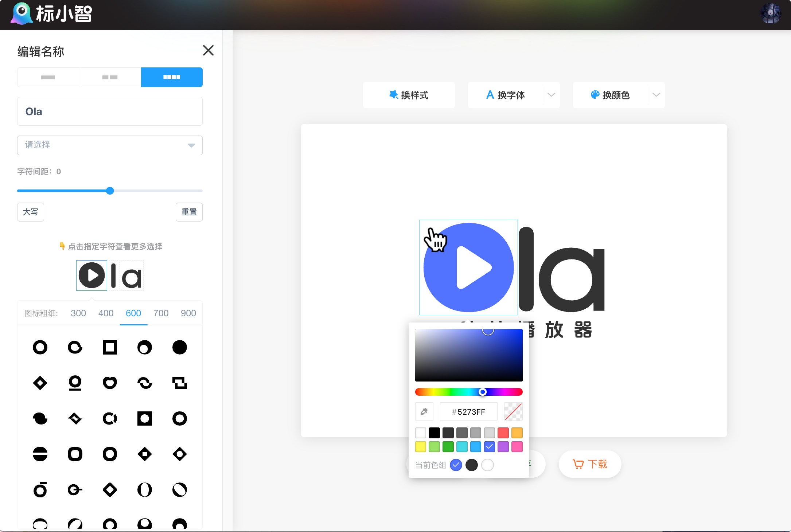Viewport: 791px width, 532px height.
Task: Click the Ola name input field
Action: tap(110, 112)
